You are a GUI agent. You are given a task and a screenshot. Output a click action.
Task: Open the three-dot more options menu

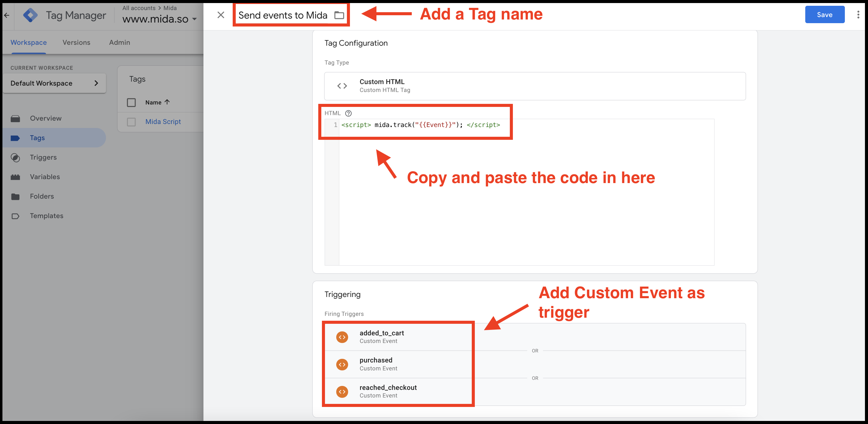point(858,15)
